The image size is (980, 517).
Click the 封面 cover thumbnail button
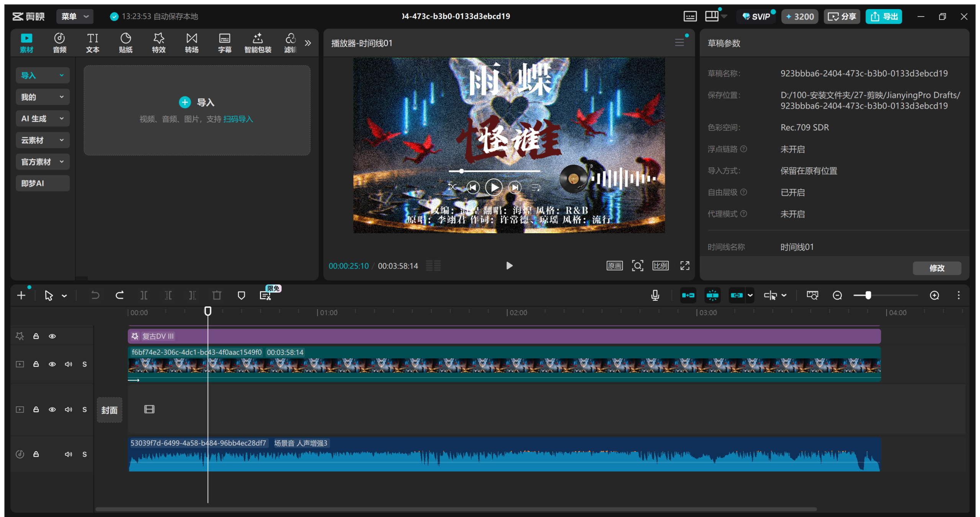coord(109,410)
